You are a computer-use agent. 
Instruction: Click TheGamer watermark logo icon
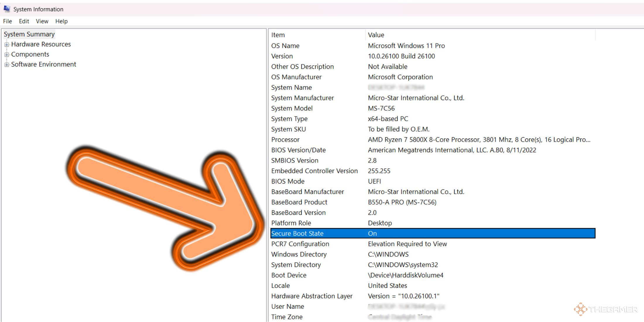tap(580, 309)
